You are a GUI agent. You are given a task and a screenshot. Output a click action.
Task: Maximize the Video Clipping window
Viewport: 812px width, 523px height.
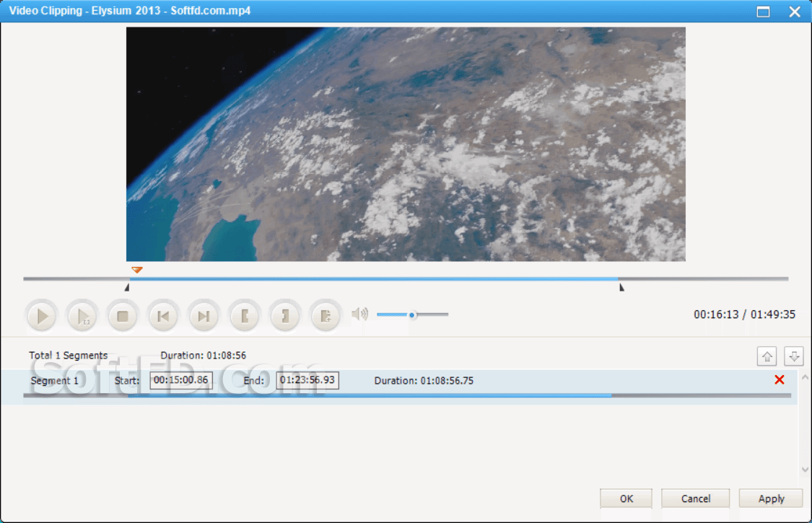pyautogui.click(x=763, y=12)
